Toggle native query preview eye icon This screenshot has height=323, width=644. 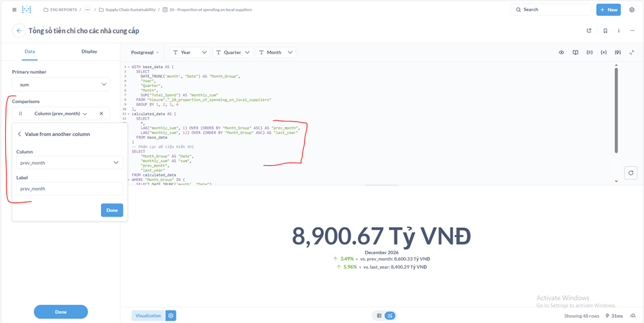point(561,52)
